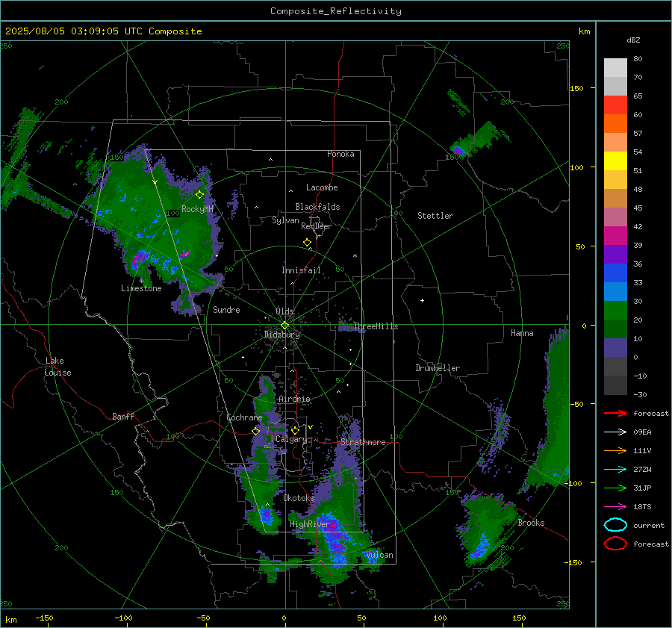The image size is (672, 628).
Task: Click the Didsbury label
Action: coord(281,335)
